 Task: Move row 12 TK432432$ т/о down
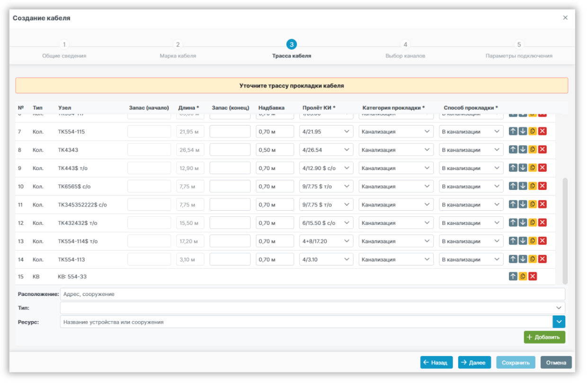coord(523,223)
